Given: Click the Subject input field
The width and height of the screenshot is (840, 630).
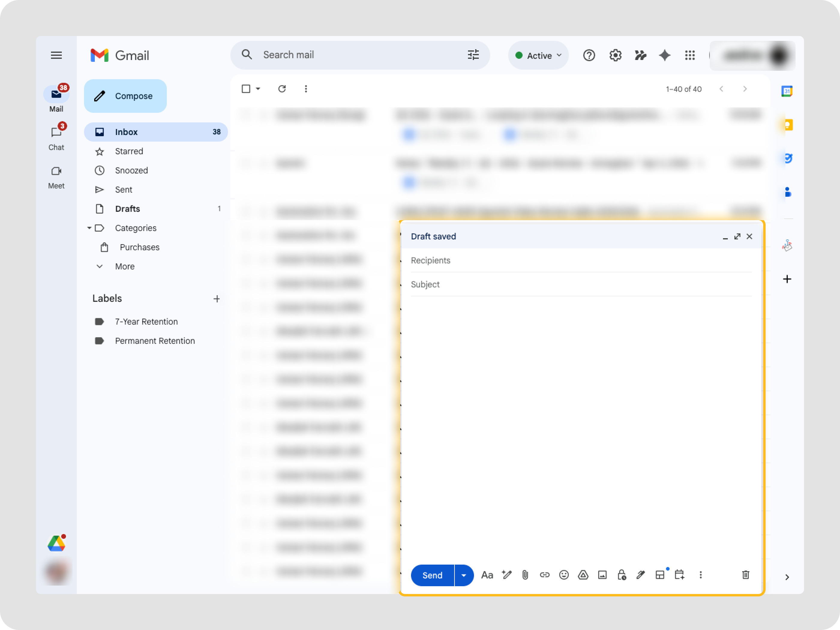Looking at the screenshot, I should [581, 284].
